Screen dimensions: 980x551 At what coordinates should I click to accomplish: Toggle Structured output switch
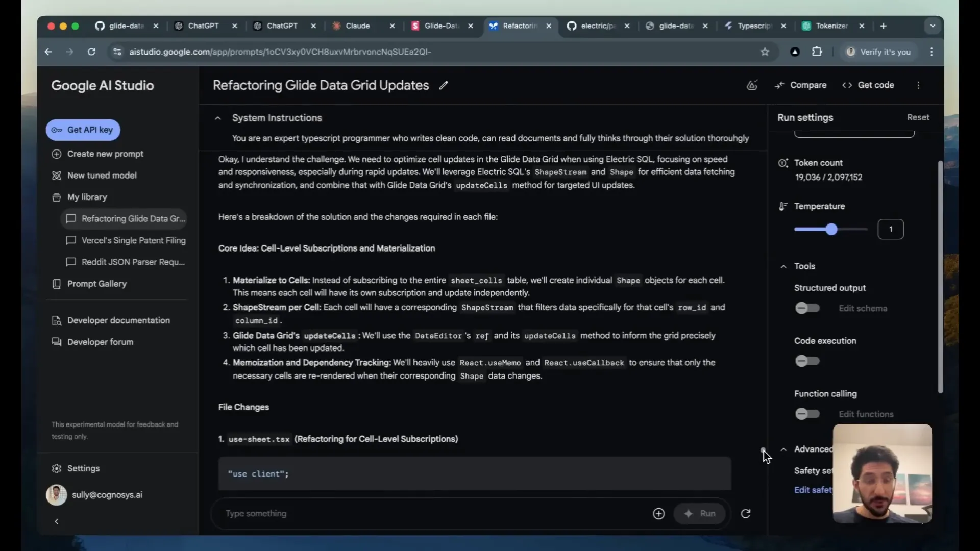(x=807, y=308)
